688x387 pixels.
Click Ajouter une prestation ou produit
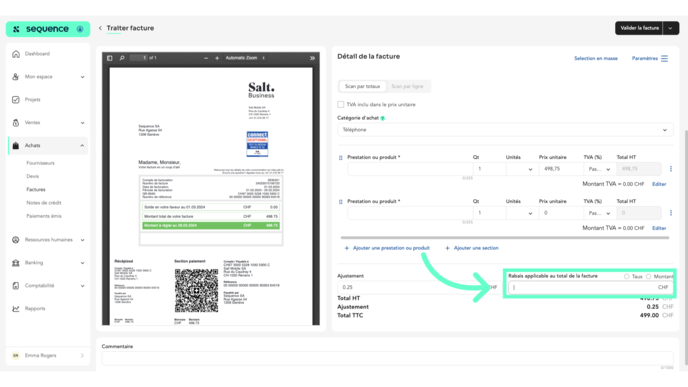387,248
